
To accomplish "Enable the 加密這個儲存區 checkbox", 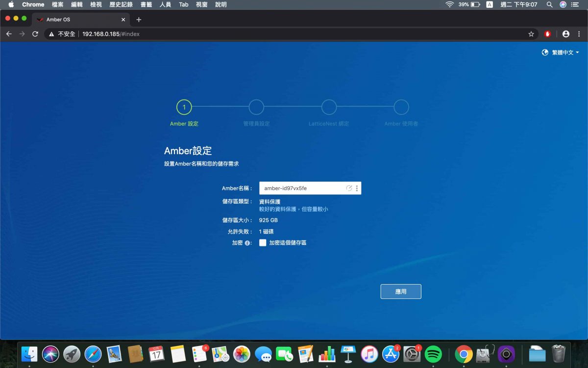I will pyautogui.click(x=263, y=243).
